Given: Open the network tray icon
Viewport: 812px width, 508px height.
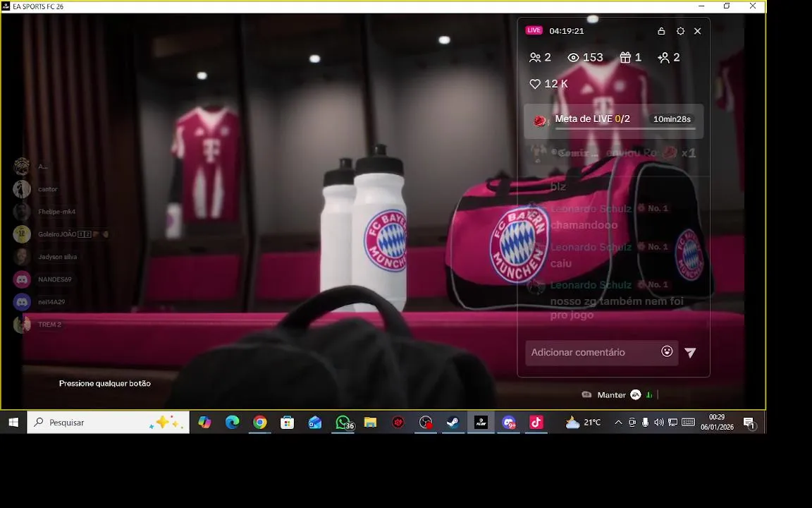Looking at the screenshot, I should pos(672,423).
